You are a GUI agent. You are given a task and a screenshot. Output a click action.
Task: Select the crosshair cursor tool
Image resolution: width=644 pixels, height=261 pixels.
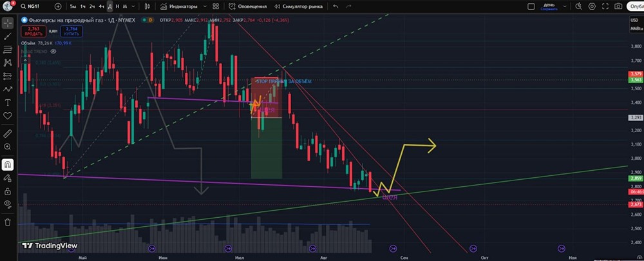pos(7,23)
